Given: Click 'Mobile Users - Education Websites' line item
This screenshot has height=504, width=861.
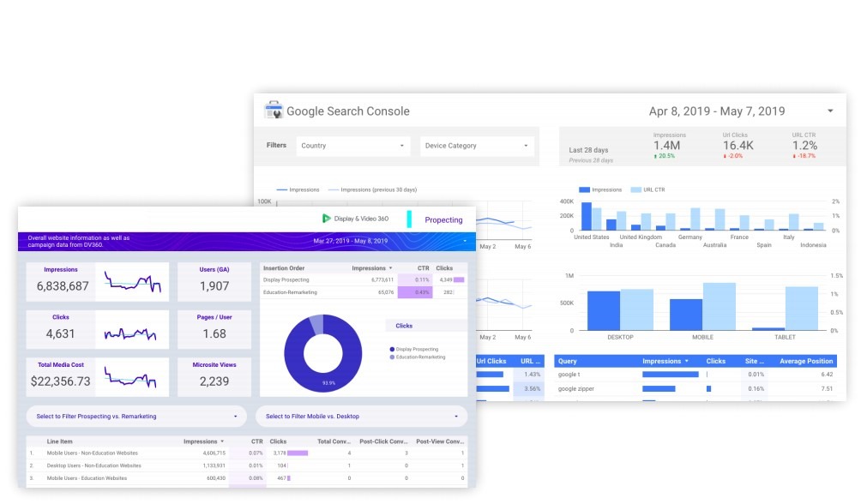Looking at the screenshot, I should [87, 478].
